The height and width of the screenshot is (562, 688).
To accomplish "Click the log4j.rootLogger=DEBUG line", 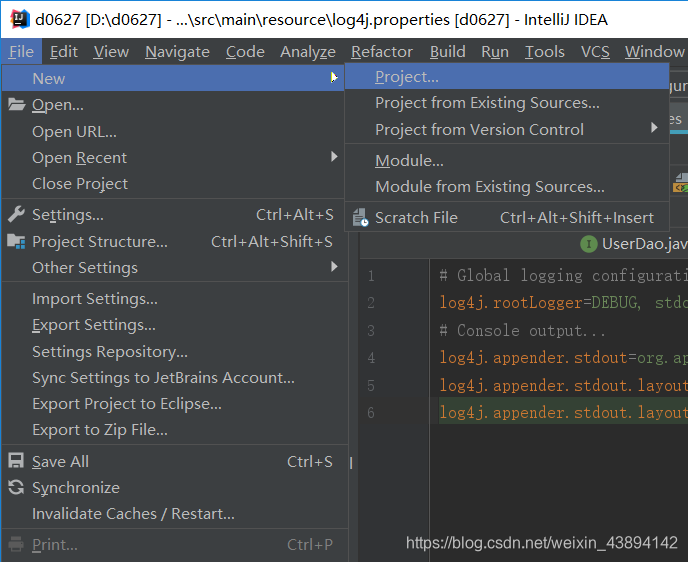I will (x=563, y=303).
